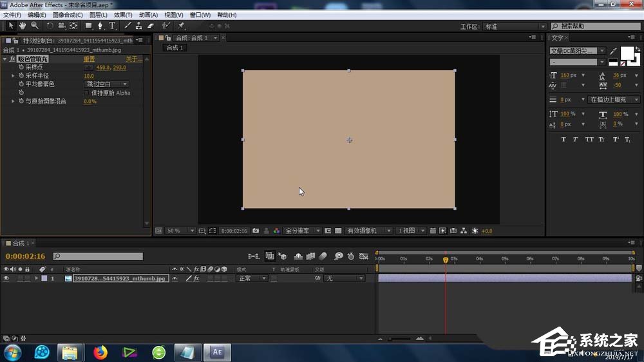Select the Pen tool
Viewport: 644px width, 362px height.
click(x=100, y=26)
